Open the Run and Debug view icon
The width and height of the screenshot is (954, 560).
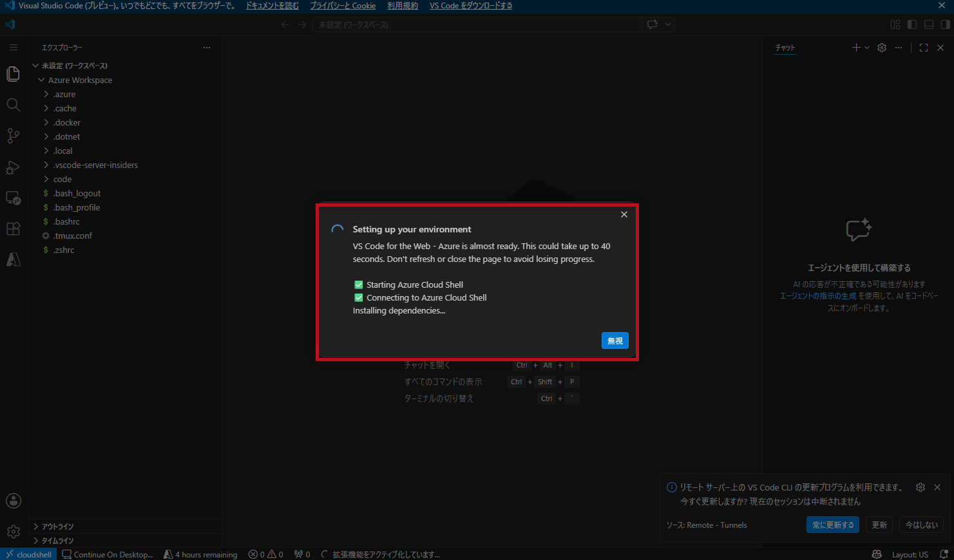[x=13, y=167]
